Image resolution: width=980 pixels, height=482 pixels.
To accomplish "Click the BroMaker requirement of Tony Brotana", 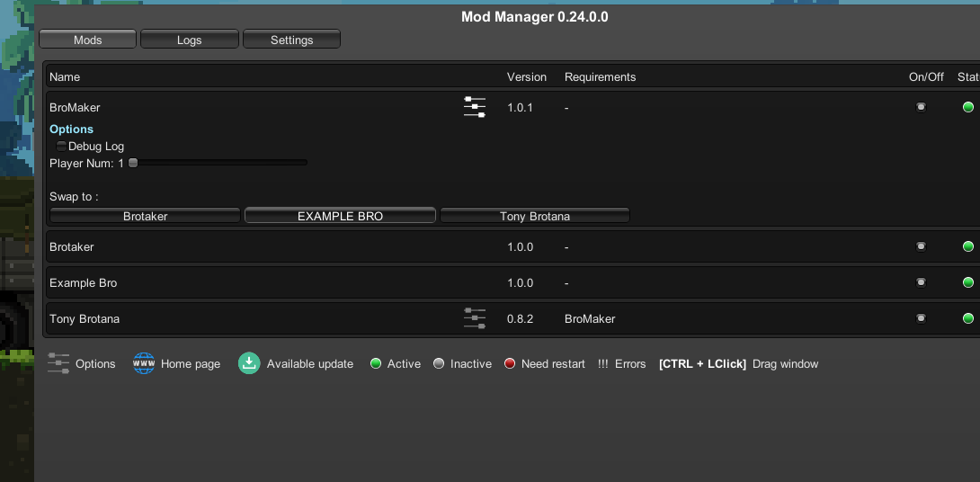I will point(590,319).
